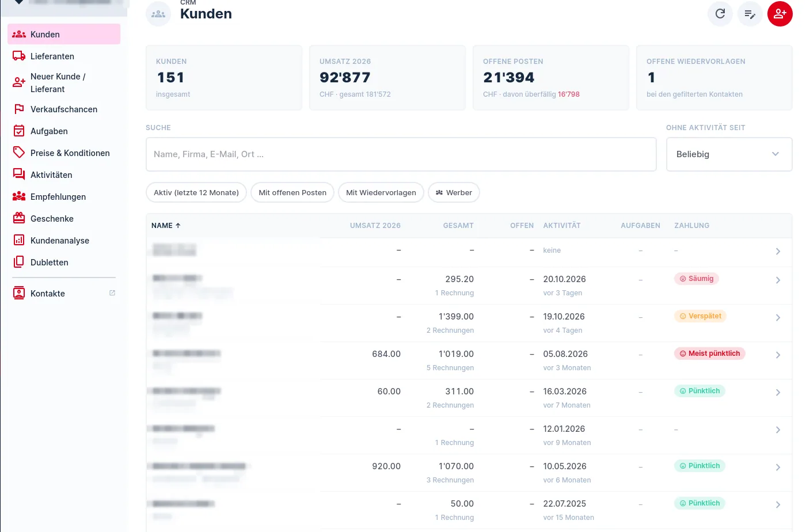Click the Preise & Konditionen tag icon

click(x=19, y=153)
